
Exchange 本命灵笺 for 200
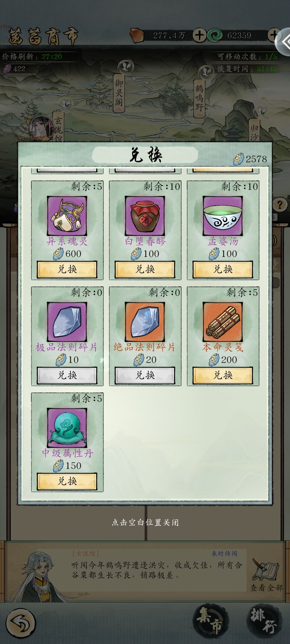(223, 375)
